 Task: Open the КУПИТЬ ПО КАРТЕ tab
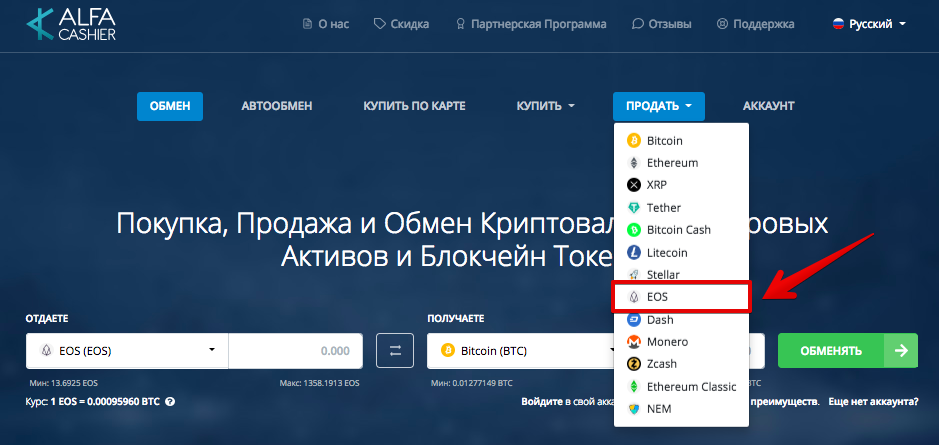[414, 106]
